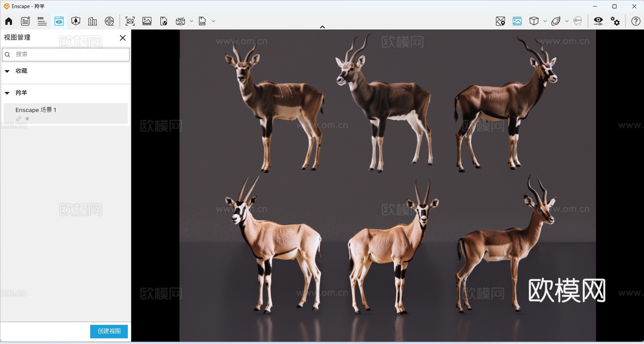Click the link icon under Enscape 场景 1
Viewport: 644px width, 344px height.
coord(19,119)
